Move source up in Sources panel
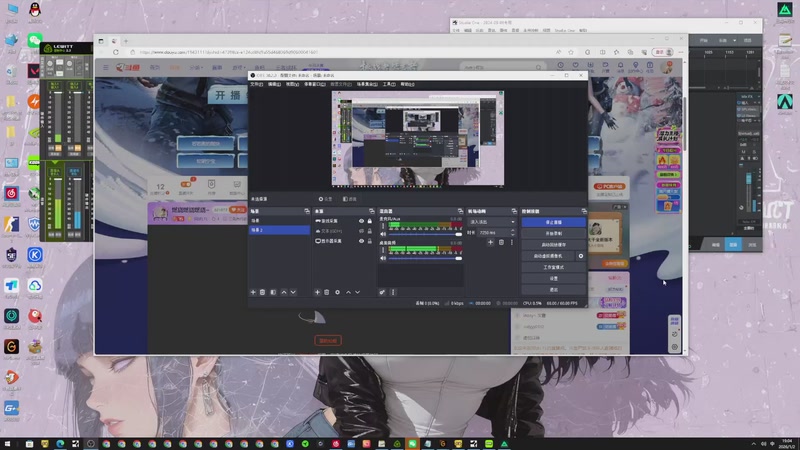 pos(348,292)
